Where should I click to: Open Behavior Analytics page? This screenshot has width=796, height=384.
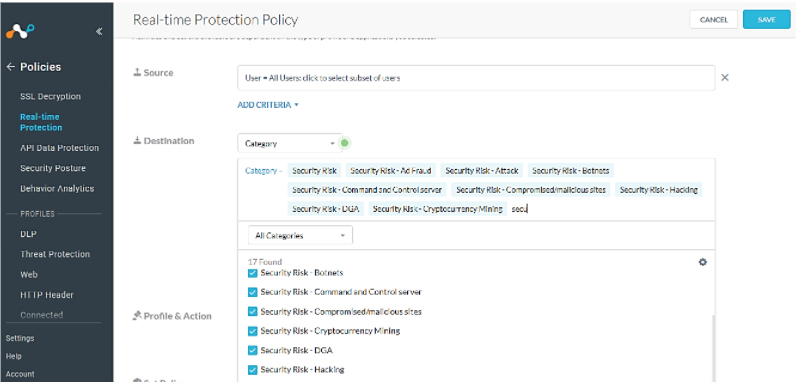pyautogui.click(x=57, y=188)
